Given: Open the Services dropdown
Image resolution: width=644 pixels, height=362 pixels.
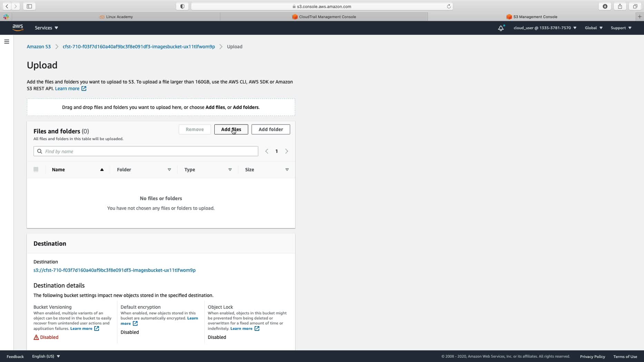Looking at the screenshot, I should click(x=46, y=28).
